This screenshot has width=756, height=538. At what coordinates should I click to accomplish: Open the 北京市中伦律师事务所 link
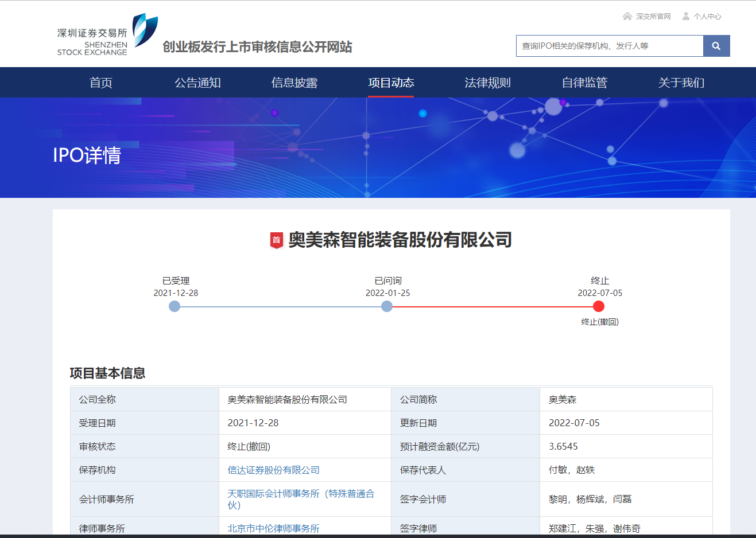pyautogui.click(x=273, y=528)
